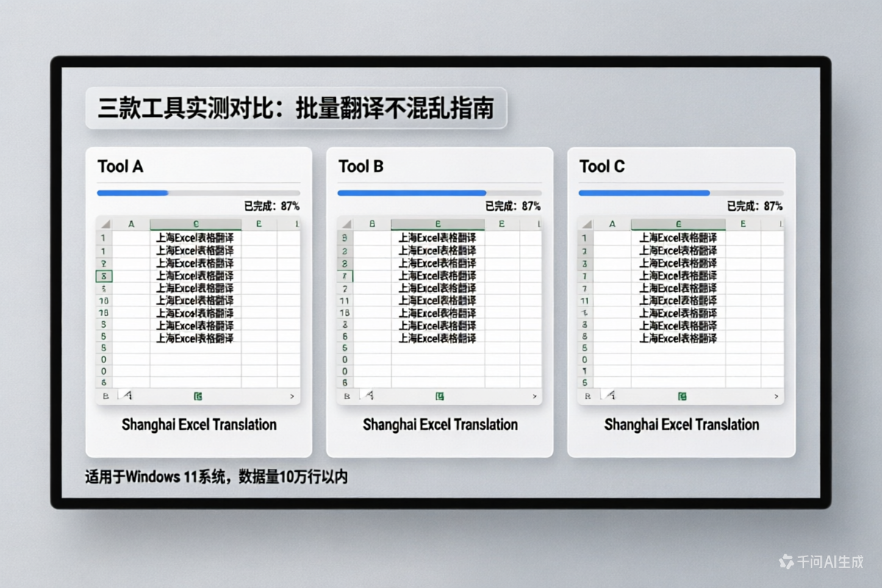Click Shanghai Excel Translation caption under Tool B
Screen dimensions: 882x588
[x=440, y=425]
